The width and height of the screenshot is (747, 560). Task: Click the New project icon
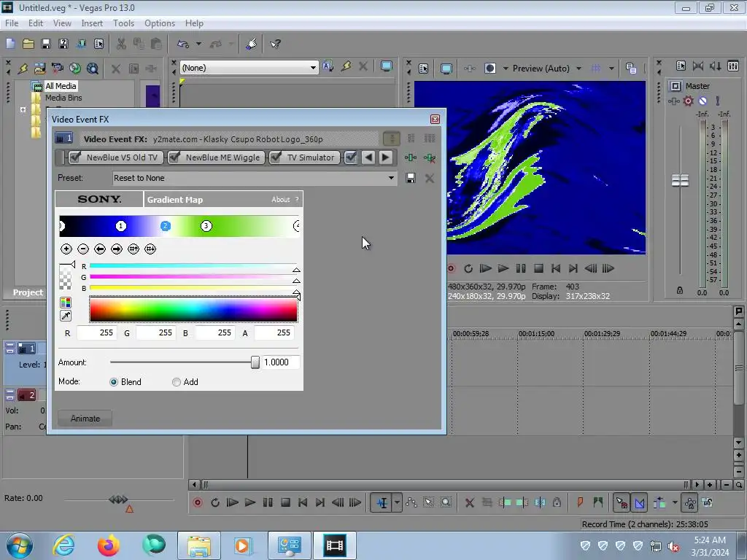click(x=10, y=44)
